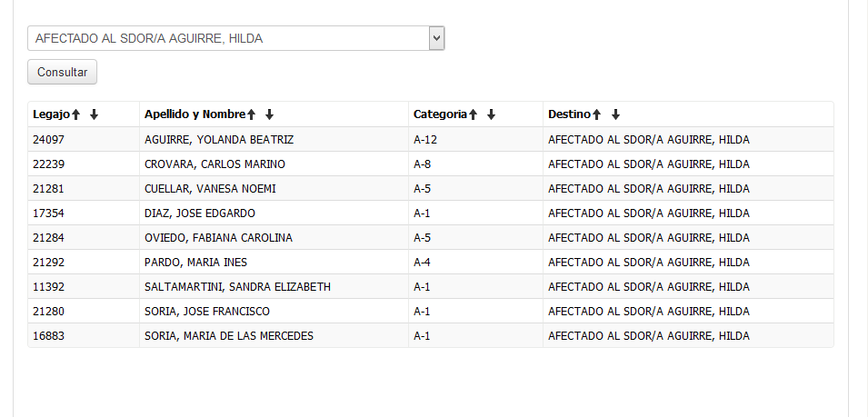Sort Apellido y Nombre ascending arrow
Viewport: 868px width, 417px height.
(x=252, y=114)
